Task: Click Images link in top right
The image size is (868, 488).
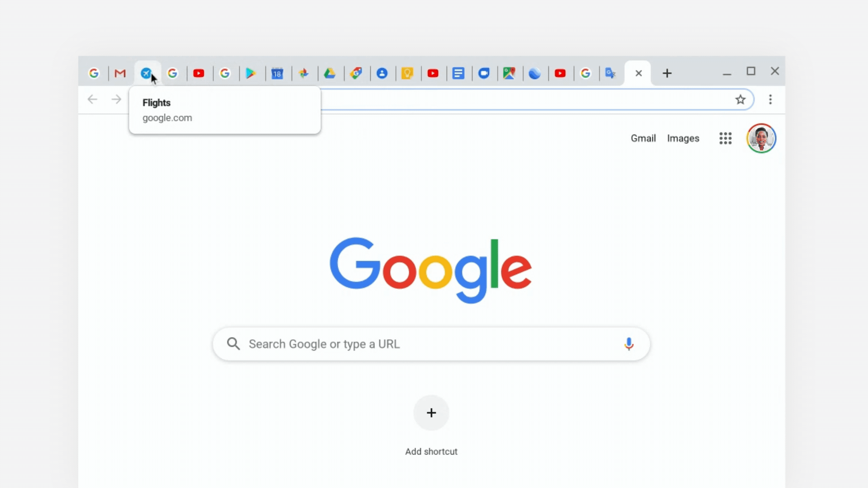Action: click(683, 138)
